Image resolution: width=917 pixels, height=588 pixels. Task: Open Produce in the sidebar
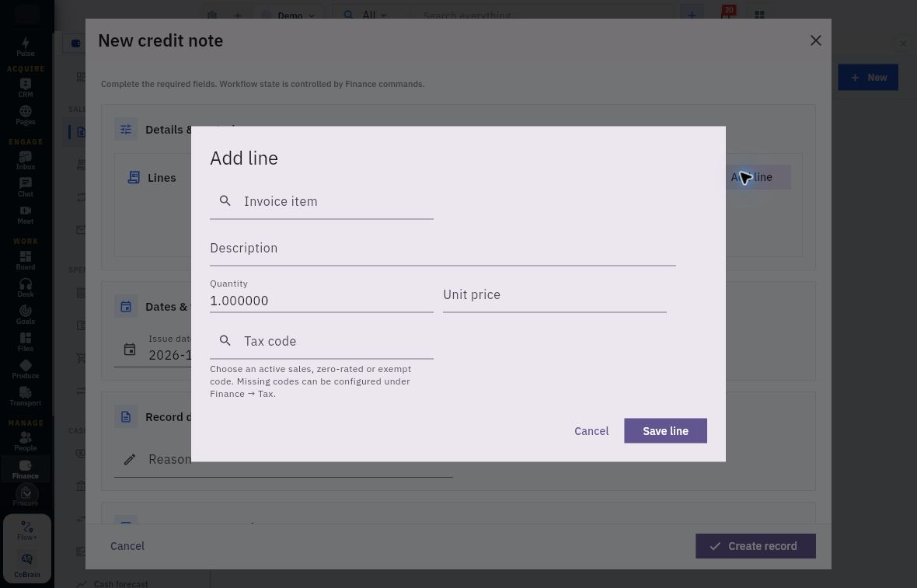click(x=25, y=369)
